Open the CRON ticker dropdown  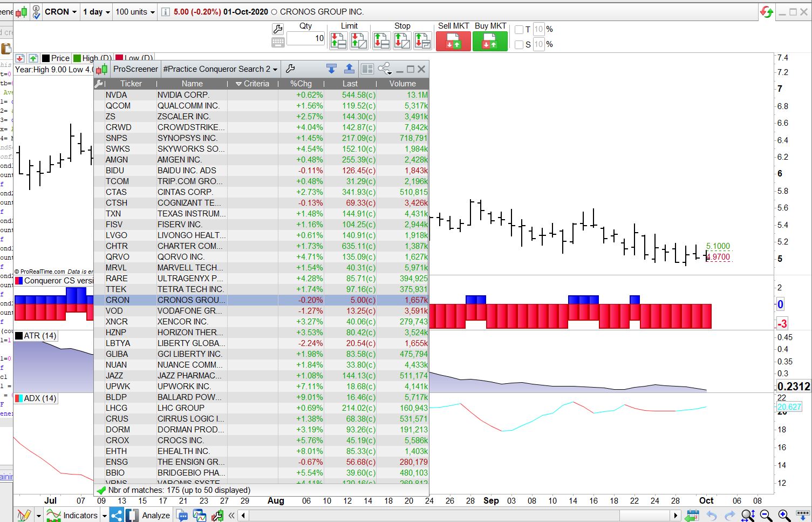(x=60, y=12)
